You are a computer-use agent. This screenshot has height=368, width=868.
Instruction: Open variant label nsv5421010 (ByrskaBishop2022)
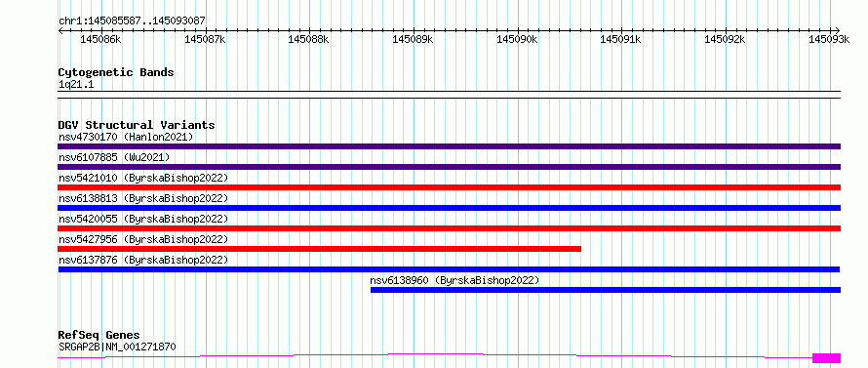(143, 178)
